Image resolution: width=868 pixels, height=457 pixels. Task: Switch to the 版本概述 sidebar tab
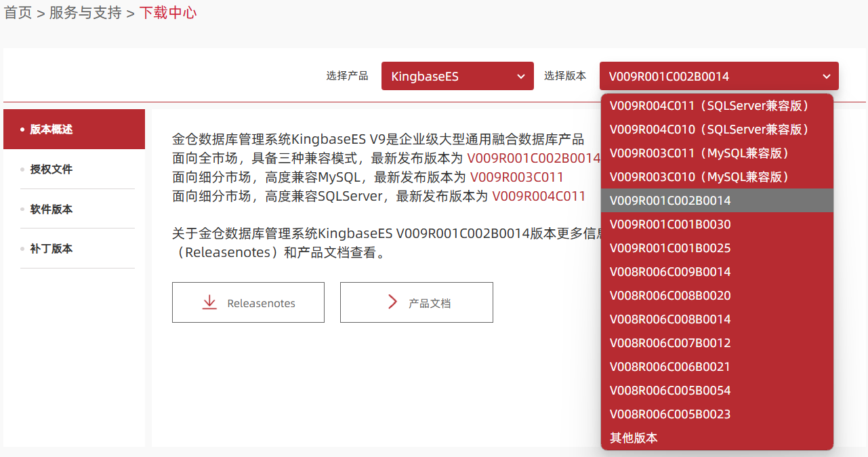click(74, 129)
